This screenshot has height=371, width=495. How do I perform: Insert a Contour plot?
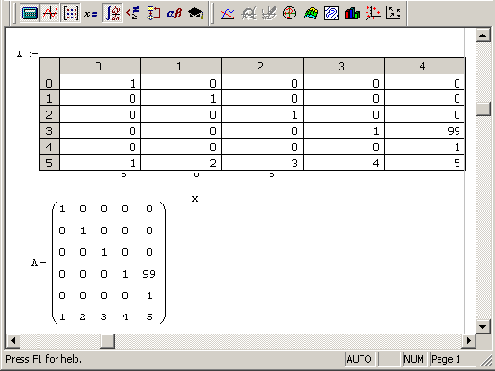331,13
